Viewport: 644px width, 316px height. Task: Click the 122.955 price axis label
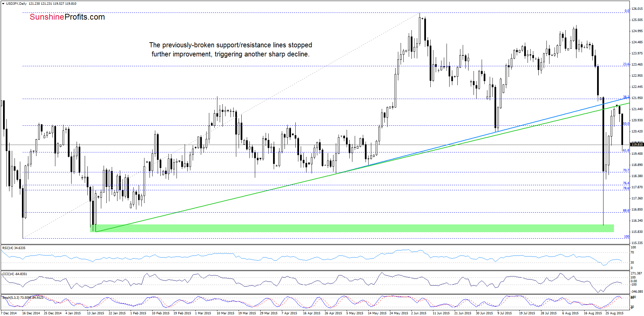[637, 76]
